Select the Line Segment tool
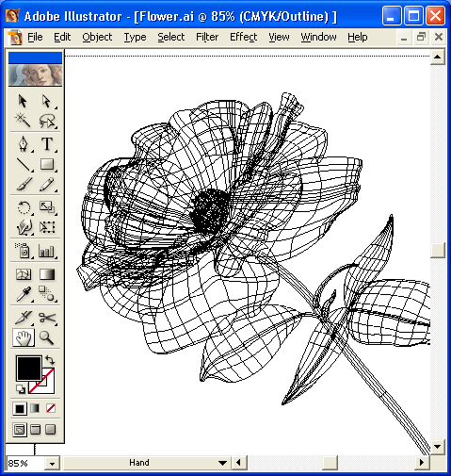This screenshot has height=476, width=451. pos(24,165)
